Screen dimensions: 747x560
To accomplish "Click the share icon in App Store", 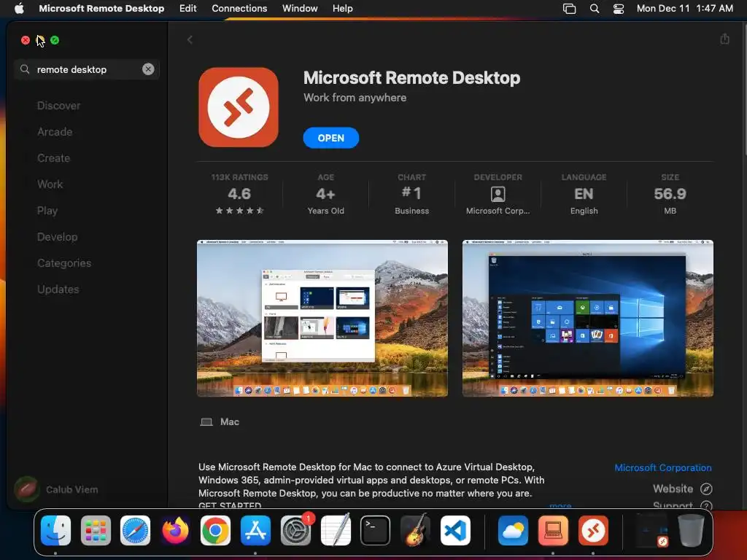I will [x=724, y=39].
